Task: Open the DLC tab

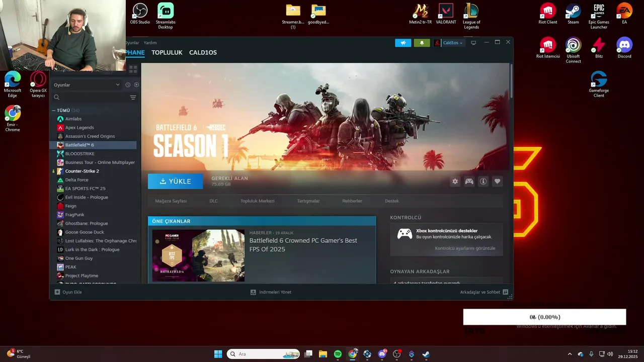Action: point(213,201)
